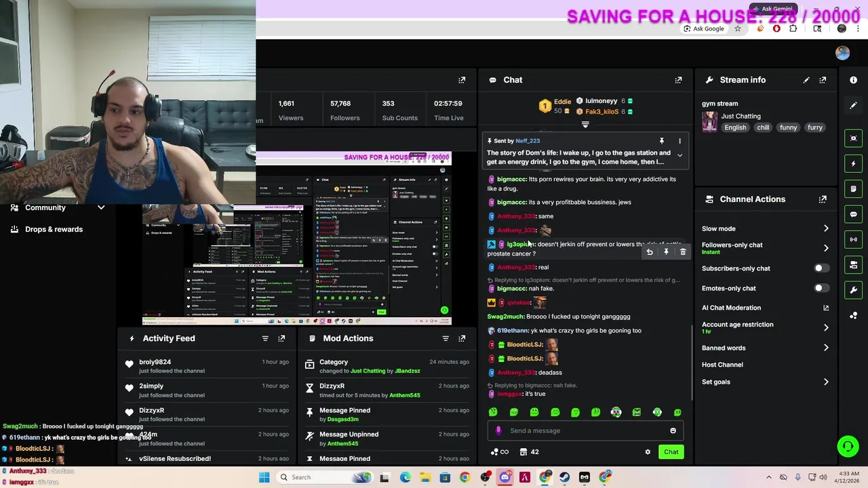Enable Emotes-only chat toggle
The image size is (868, 488).
(x=821, y=288)
